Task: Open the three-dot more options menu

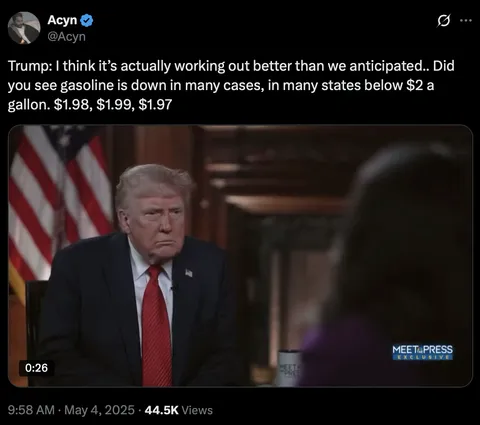Action: [x=466, y=21]
